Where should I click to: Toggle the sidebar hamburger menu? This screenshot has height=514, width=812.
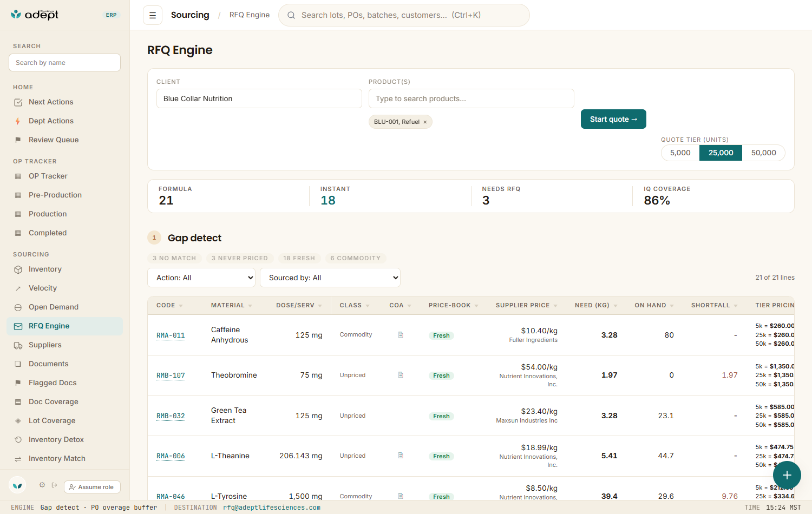[153, 15]
